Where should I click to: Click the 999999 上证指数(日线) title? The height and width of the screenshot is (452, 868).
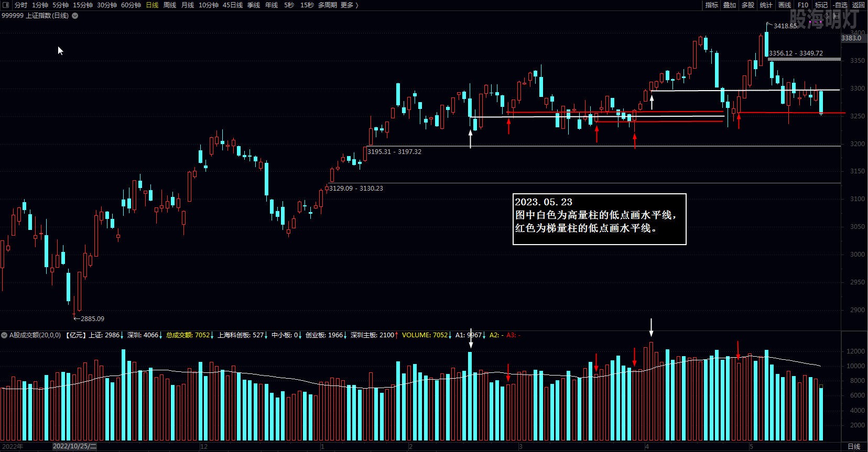(35, 16)
